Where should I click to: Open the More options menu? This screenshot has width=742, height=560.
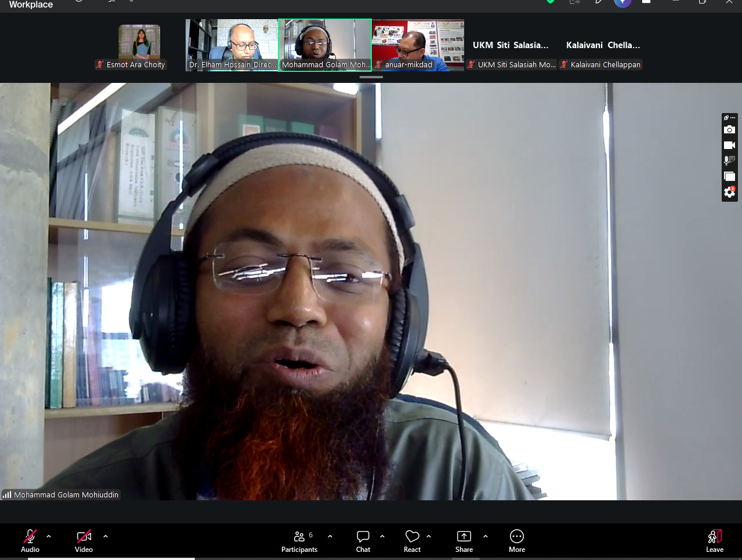coord(517,541)
